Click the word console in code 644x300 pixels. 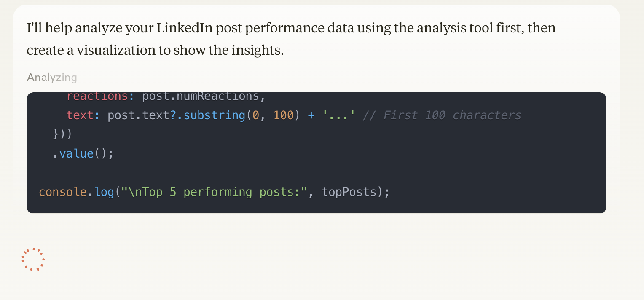pos(62,192)
